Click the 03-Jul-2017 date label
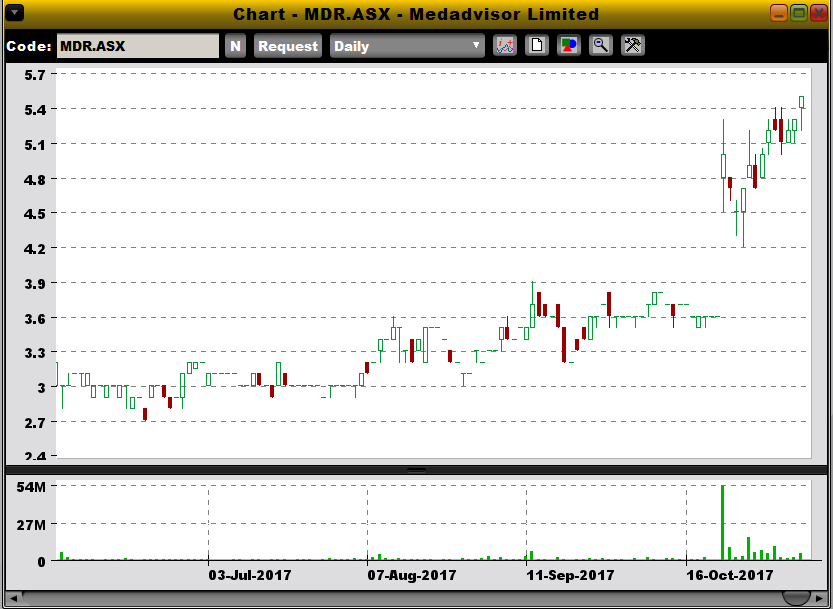This screenshot has height=609, width=833. (250, 575)
